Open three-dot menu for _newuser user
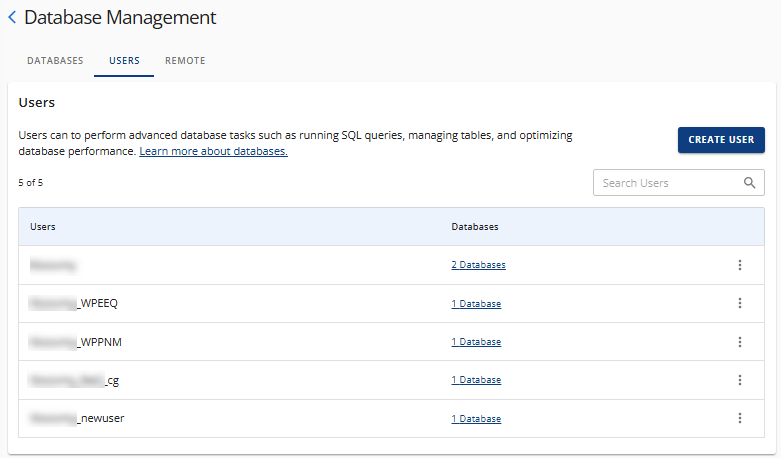 coord(740,418)
